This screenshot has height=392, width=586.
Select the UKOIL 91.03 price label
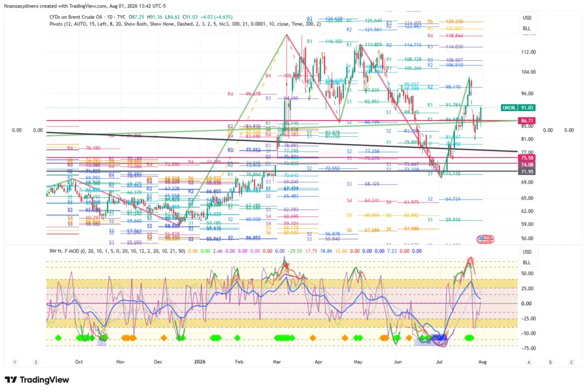518,108
